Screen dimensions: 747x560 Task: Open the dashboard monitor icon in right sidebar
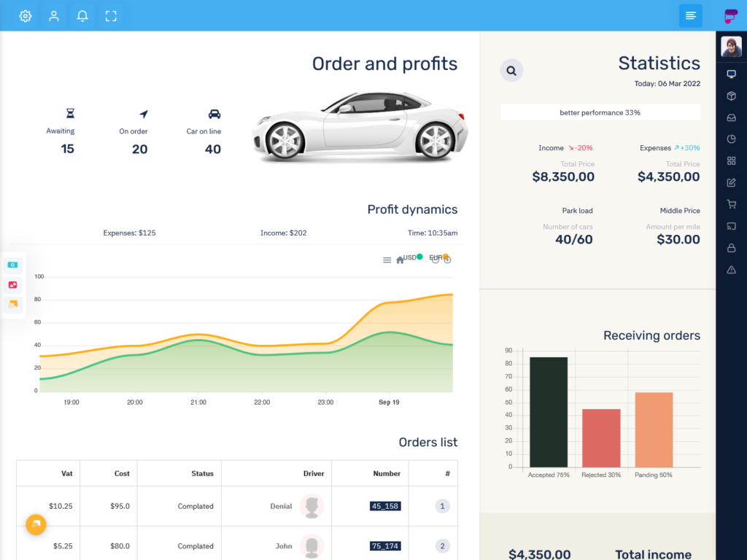pyautogui.click(x=731, y=74)
